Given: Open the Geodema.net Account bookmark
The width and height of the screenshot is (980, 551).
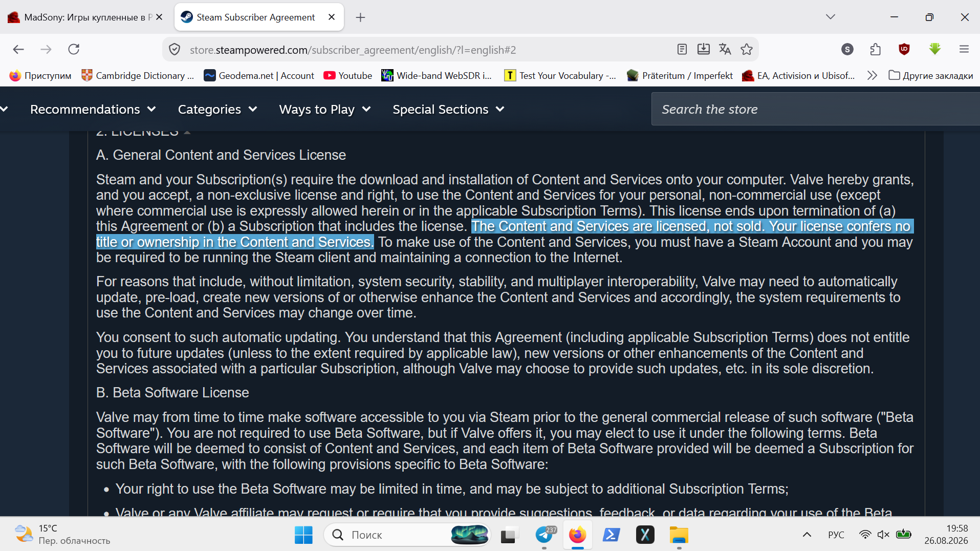Looking at the screenshot, I should point(259,75).
